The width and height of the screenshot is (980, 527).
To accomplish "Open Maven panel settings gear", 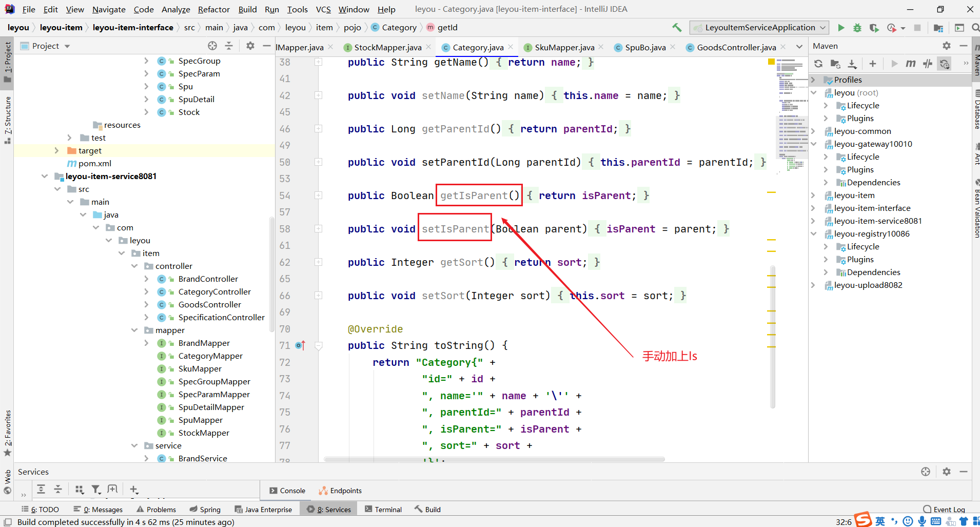I will tap(947, 46).
